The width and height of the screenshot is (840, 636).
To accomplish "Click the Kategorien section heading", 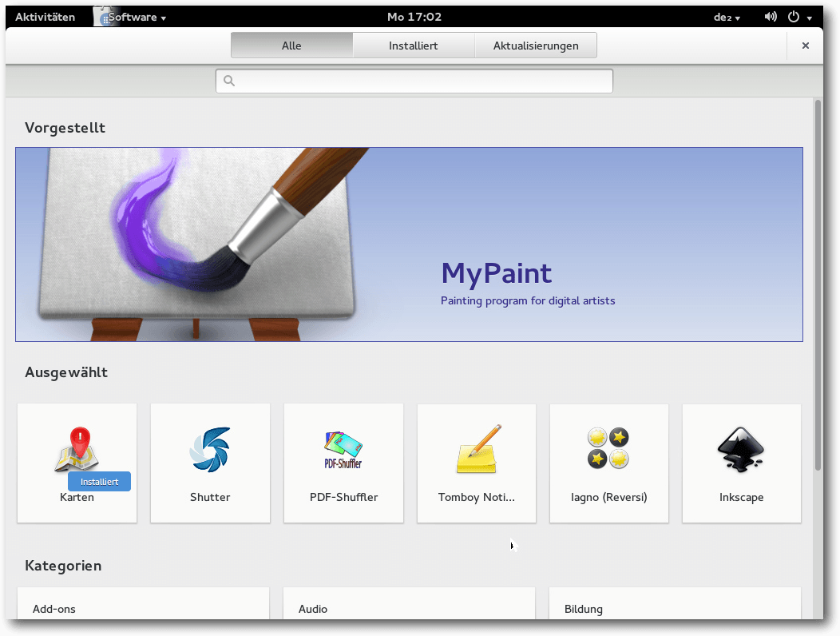I will [x=63, y=566].
